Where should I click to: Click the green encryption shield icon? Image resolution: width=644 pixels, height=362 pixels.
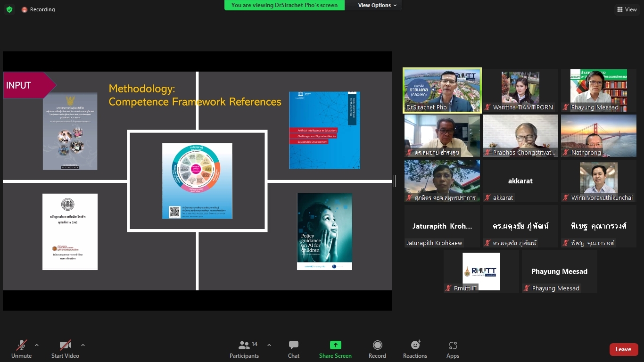(9, 9)
